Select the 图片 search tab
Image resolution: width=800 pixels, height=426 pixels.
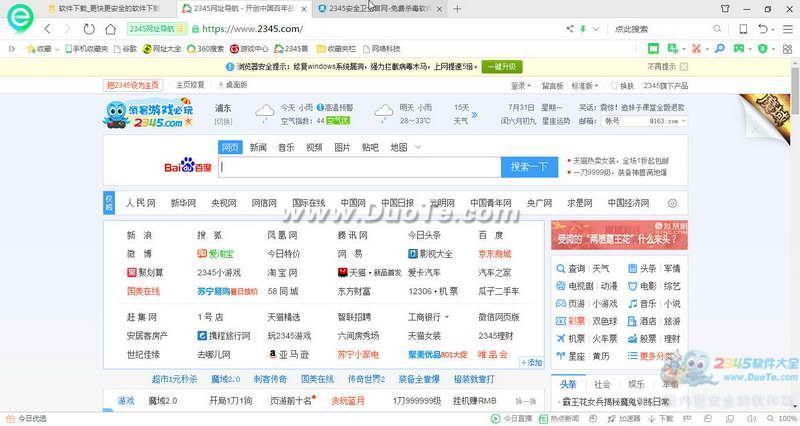coord(342,147)
